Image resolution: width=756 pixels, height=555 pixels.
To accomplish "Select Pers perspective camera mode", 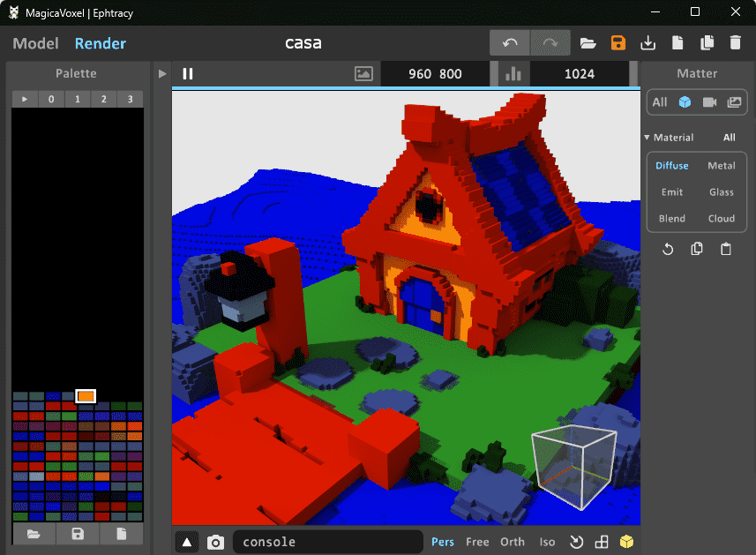I will (x=443, y=542).
